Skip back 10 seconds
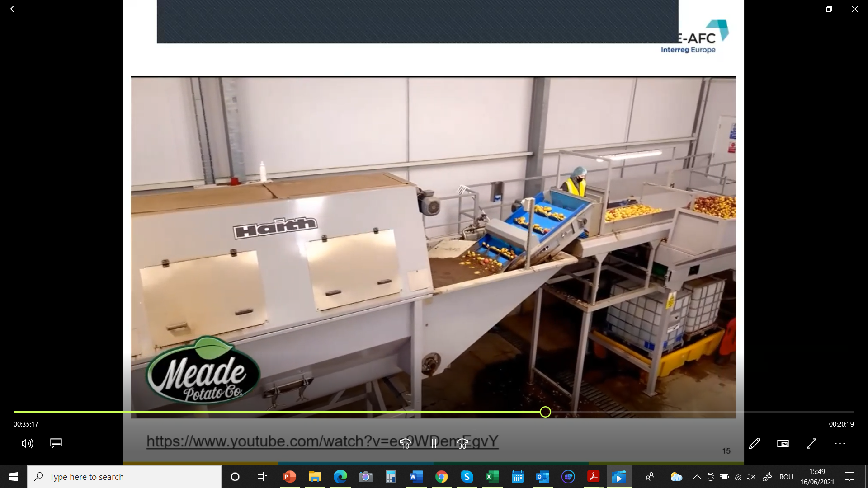This screenshot has width=868, height=488. 406,444
